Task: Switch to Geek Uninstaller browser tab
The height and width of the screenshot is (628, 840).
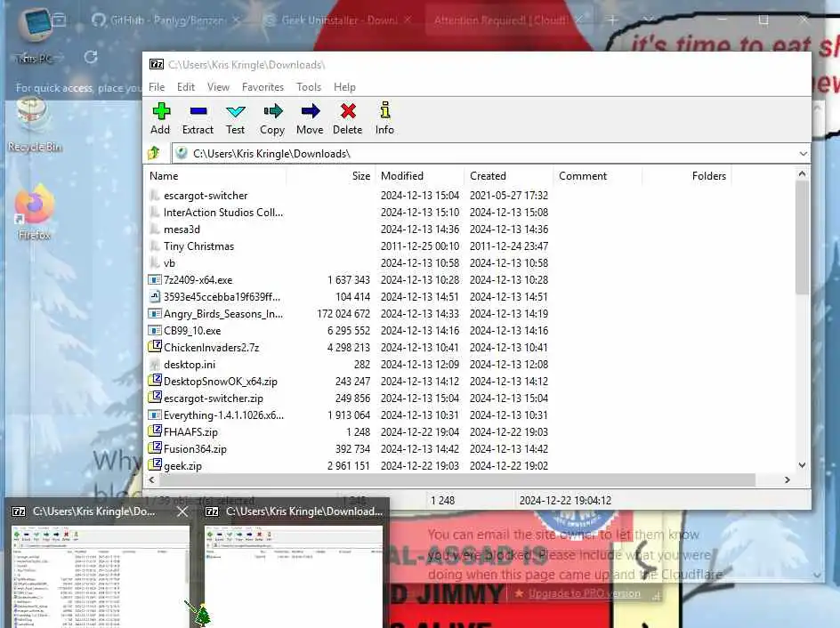Action: [x=339, y=20]
